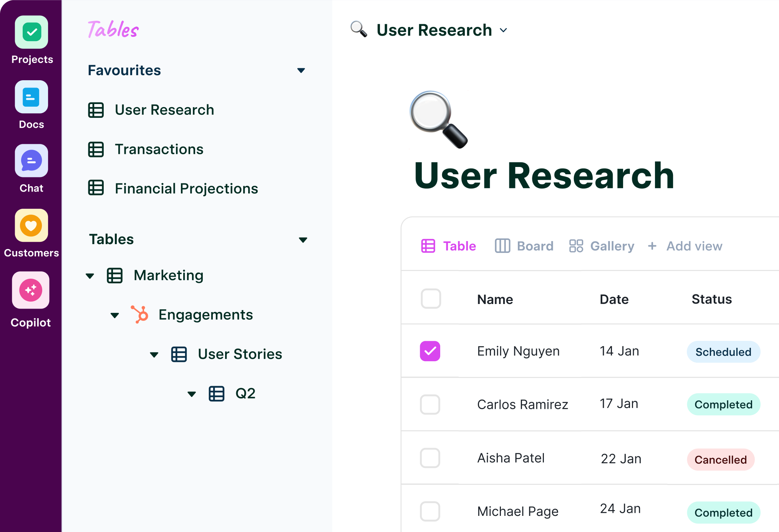Click the Emily Nguyen name cell

(x=518, y=352)
